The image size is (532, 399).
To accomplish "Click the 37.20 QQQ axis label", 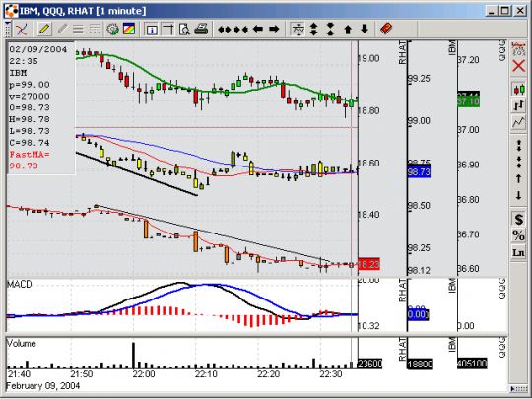I will 469,60.
